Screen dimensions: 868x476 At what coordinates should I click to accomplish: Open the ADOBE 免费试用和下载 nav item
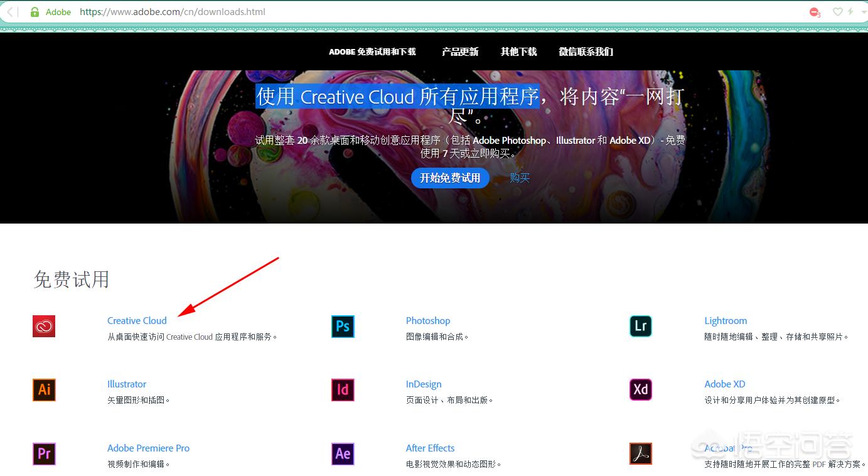click(372, 51)
